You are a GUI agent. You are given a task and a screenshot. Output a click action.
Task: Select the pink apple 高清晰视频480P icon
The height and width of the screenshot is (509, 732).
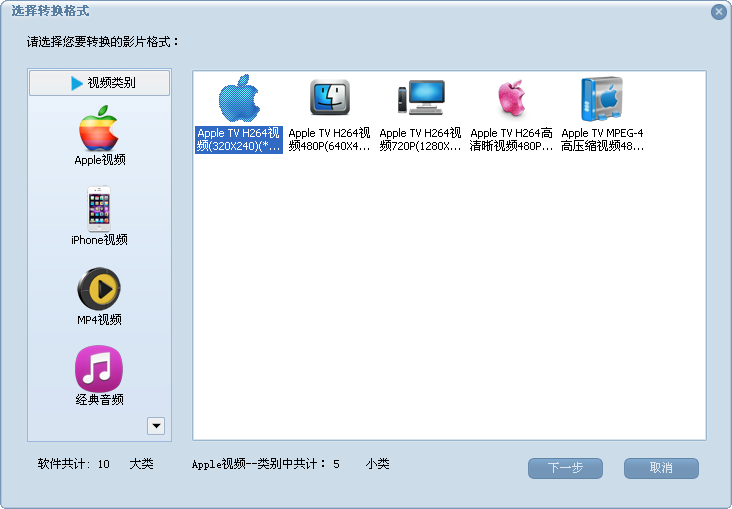(512, 98)
